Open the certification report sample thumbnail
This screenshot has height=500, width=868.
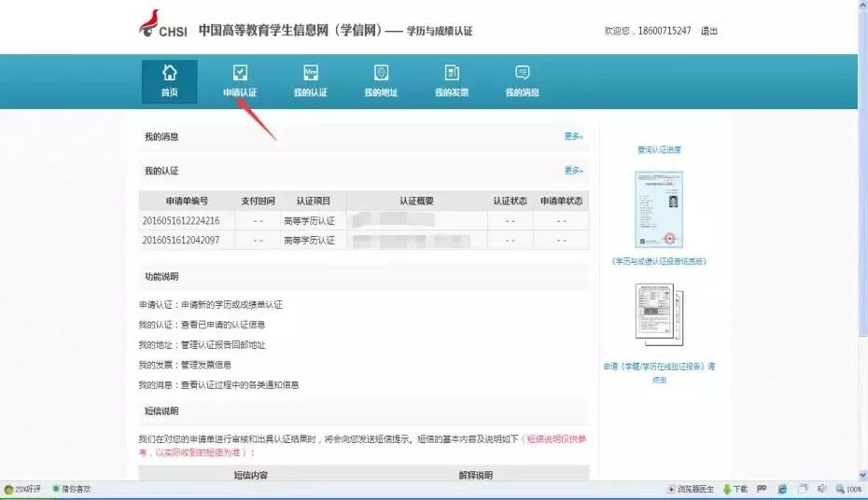[659, 210]
